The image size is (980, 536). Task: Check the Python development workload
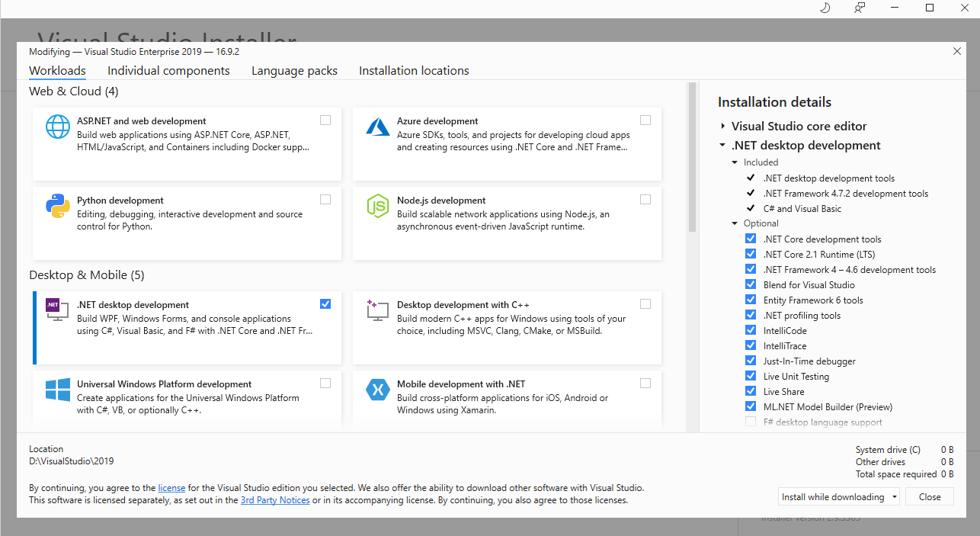tap(325, 199)
